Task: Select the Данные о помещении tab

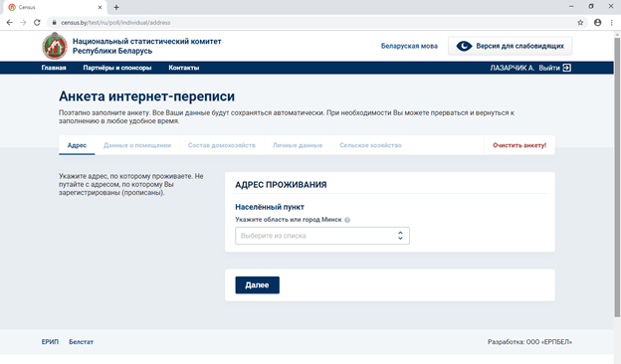Action: pos(137,145)
